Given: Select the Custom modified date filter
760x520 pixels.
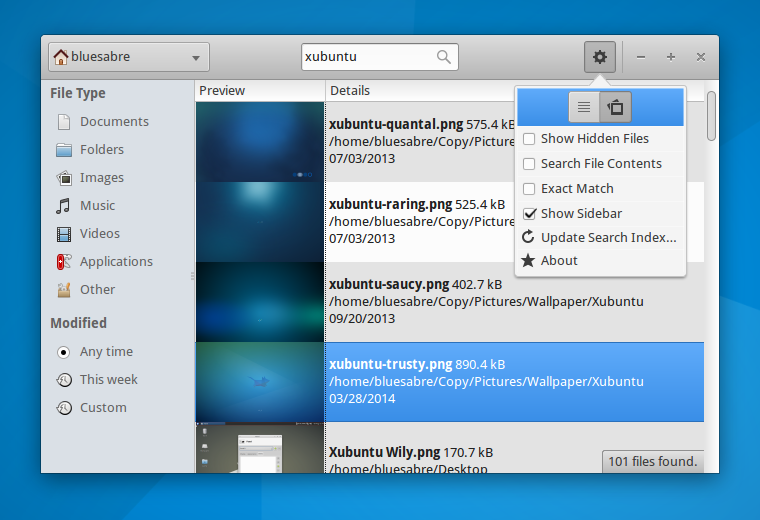Looking at the screenshot, I should click(91, 408).
